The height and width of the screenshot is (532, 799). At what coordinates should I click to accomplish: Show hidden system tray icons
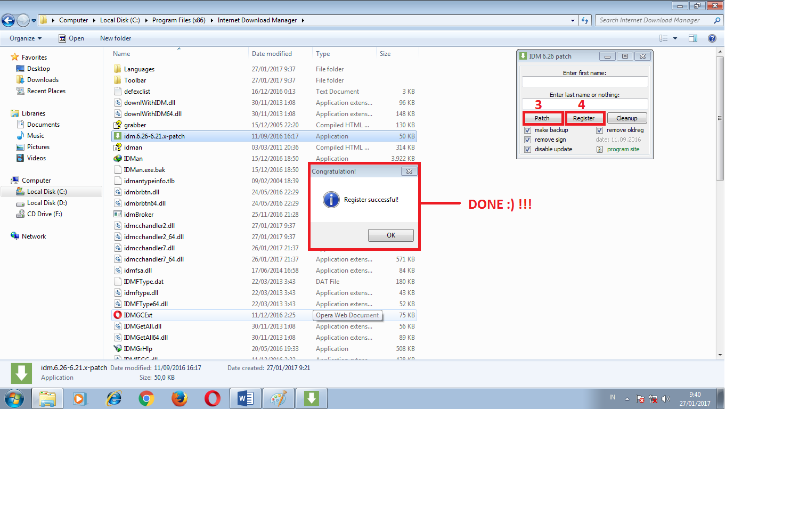(x=627, y=399)
